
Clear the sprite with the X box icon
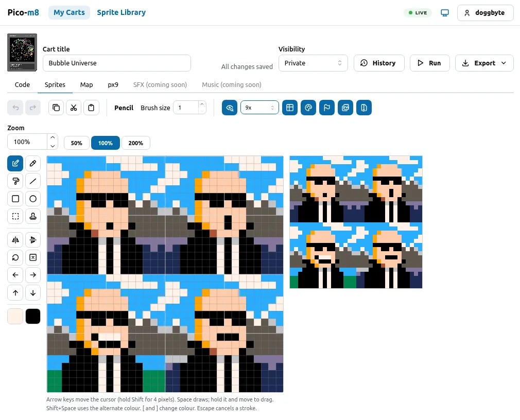click(33, 257)
